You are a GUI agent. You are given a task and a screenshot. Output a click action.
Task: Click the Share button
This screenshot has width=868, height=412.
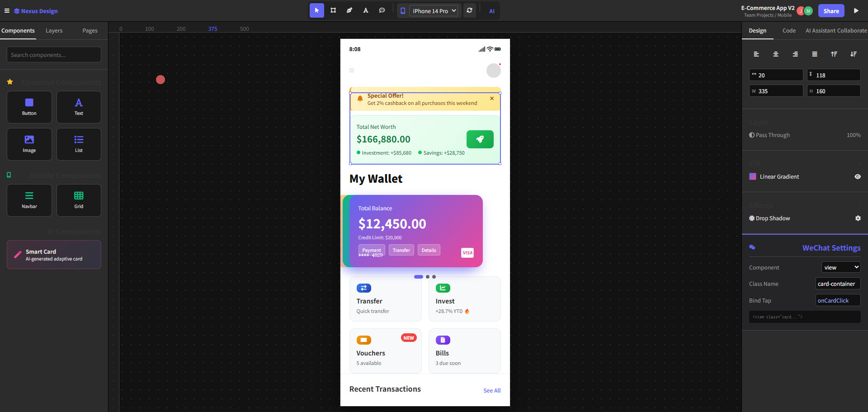pyautogui.click(x=831, y=11)
